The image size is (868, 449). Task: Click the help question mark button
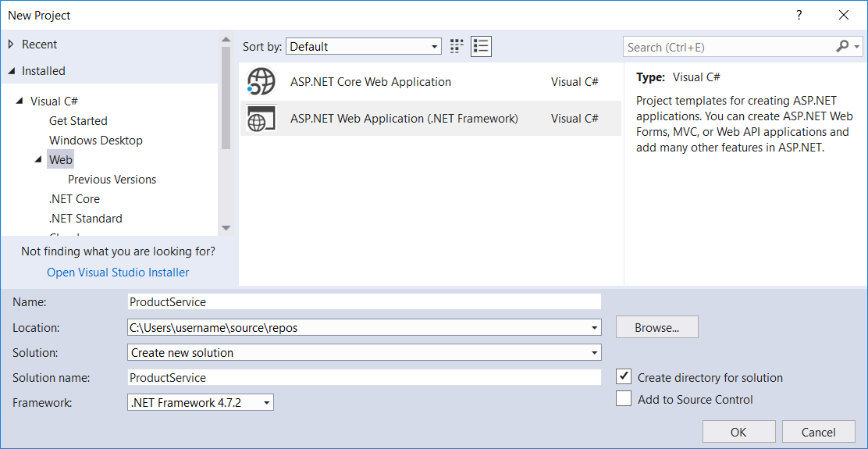799,15
